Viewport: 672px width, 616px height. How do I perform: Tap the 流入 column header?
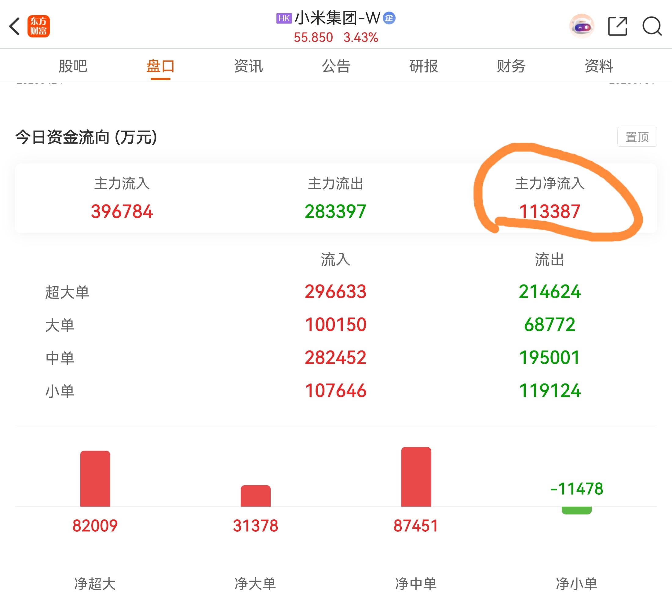336,259
